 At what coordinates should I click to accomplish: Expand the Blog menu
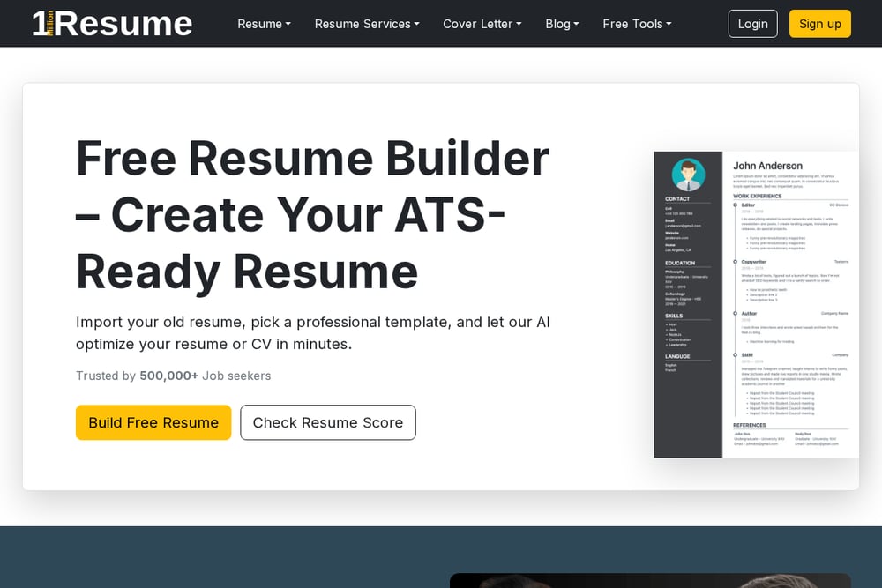pyautogui.click(x=562, y=24)
